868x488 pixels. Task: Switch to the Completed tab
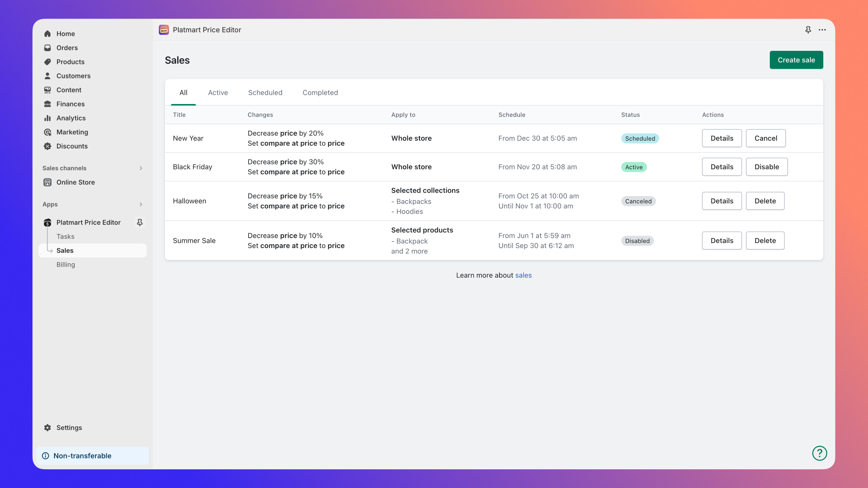point(320,93)
